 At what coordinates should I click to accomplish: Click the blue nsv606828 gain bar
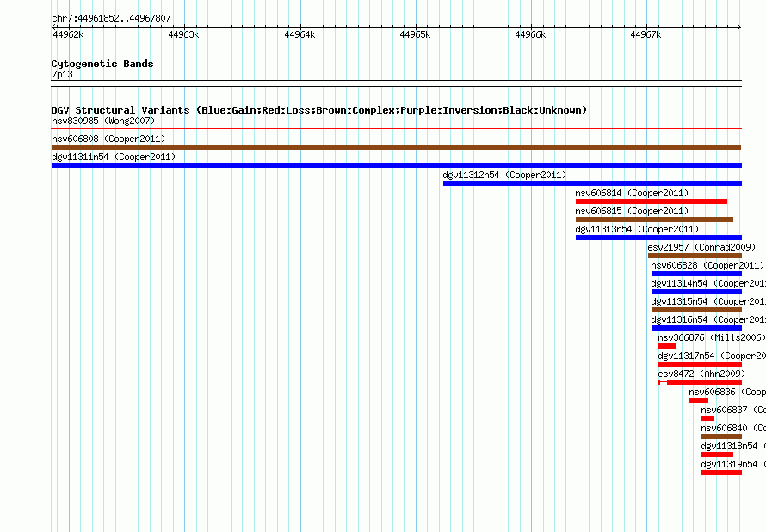[x=696, y=274]
